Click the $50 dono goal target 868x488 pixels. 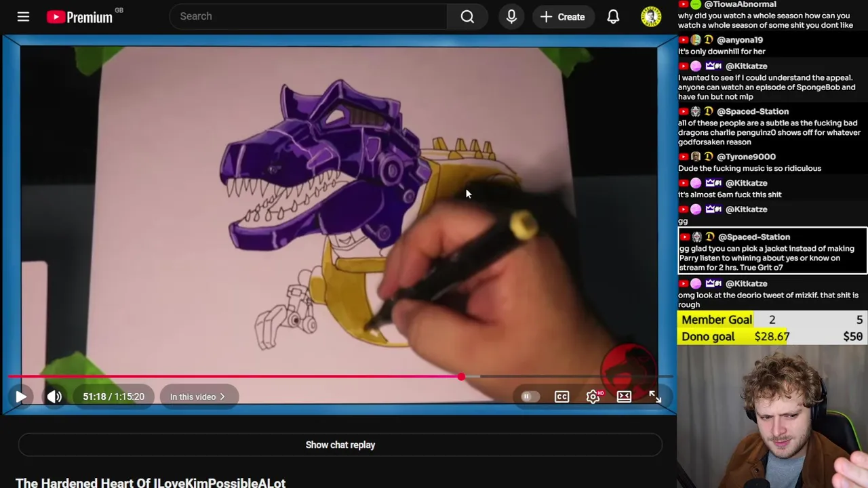[x=852, y=337]
